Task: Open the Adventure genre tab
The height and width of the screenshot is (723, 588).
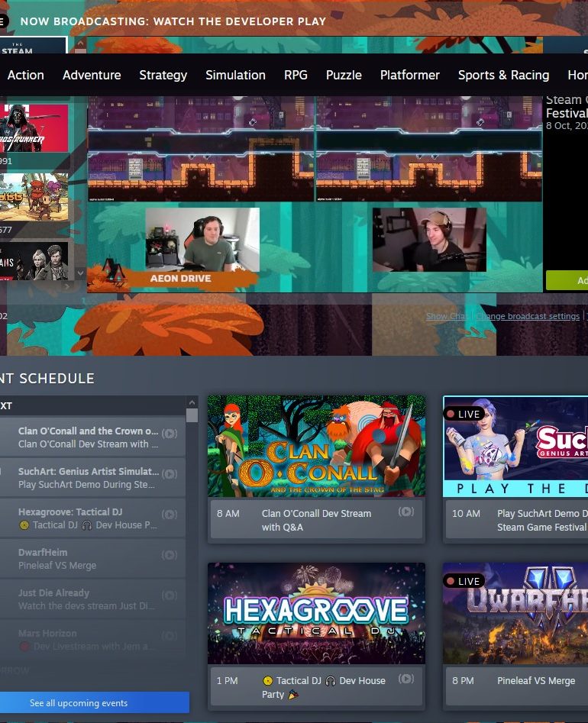Action: point(92,75)
